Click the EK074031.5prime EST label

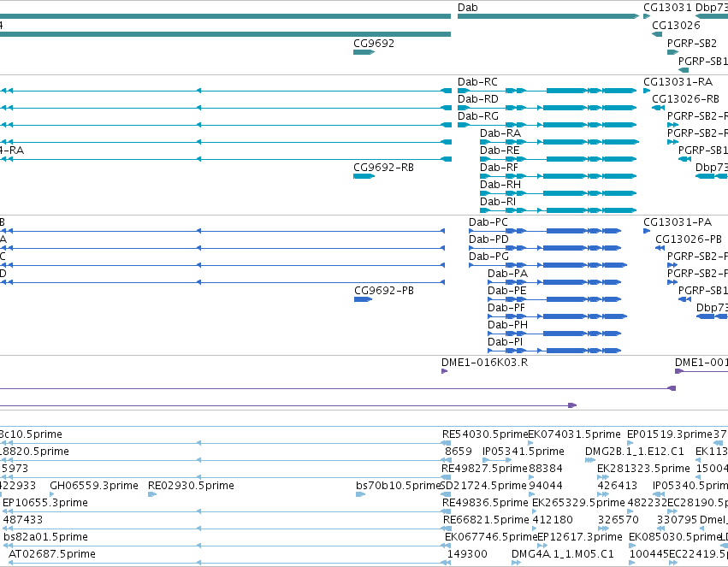tap(574, 434)
